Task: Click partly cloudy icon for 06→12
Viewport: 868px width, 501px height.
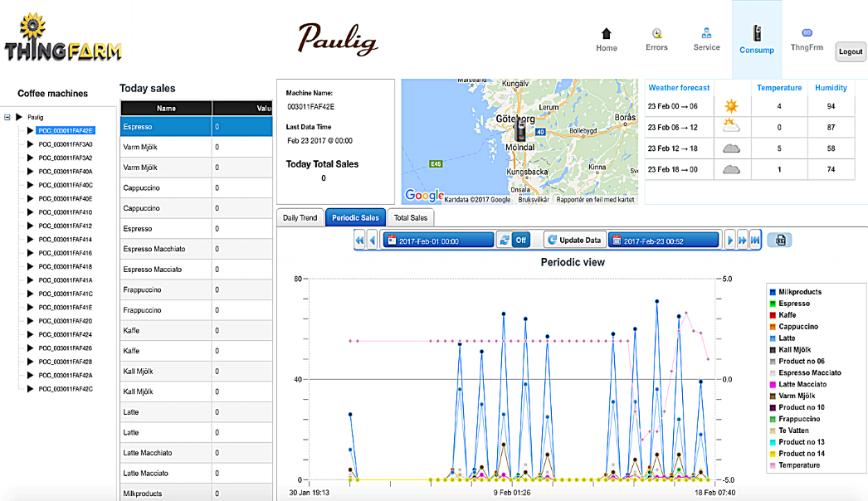Action: pos(731,126)
